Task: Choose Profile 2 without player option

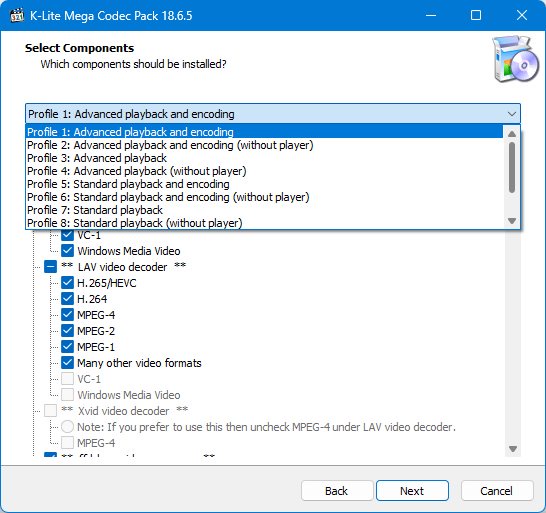Action: coord(264,145)
